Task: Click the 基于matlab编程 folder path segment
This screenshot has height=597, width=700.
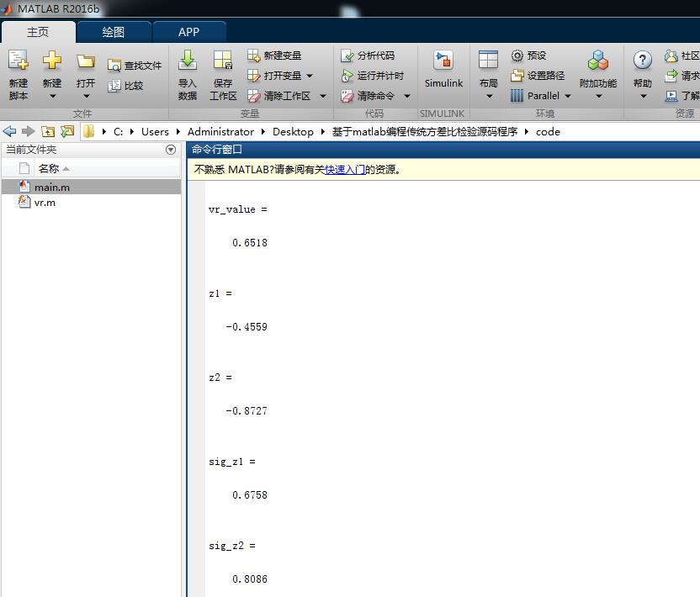Action: point(425,132)
